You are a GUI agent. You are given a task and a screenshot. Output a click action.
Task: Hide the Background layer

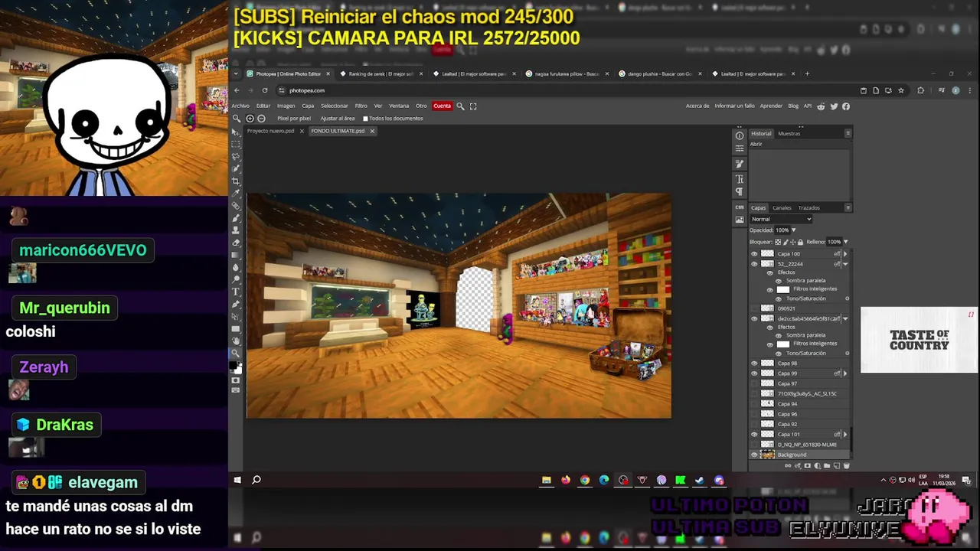(754, 455)
